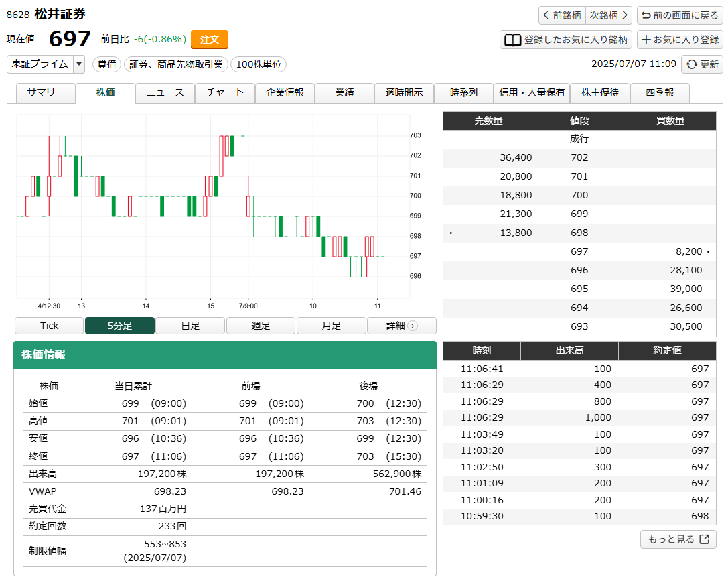This screenshot has height=585, width=728.
Task: Select Tick chart interval
Action: pos(49,326)
